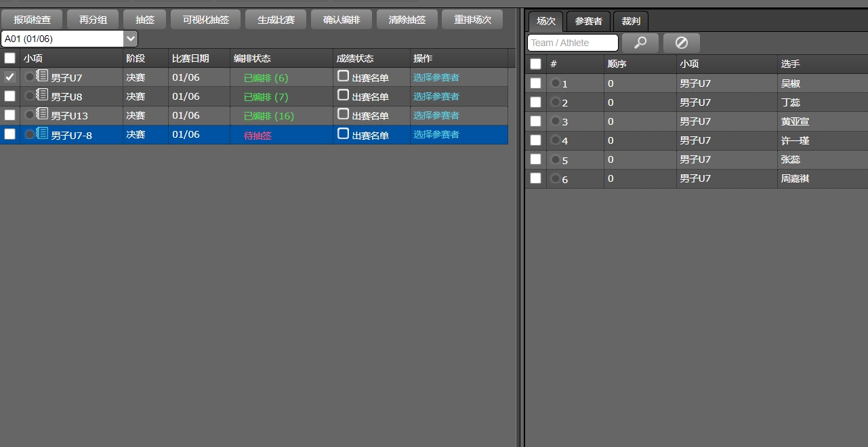Click the 生成比赛 button

[x=276, y=20]
